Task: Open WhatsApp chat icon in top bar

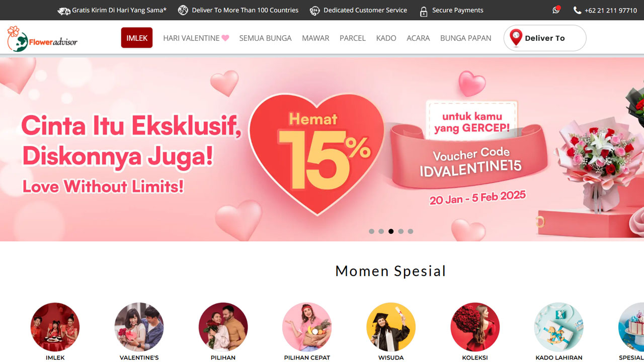Action: [x=556, y=10]
